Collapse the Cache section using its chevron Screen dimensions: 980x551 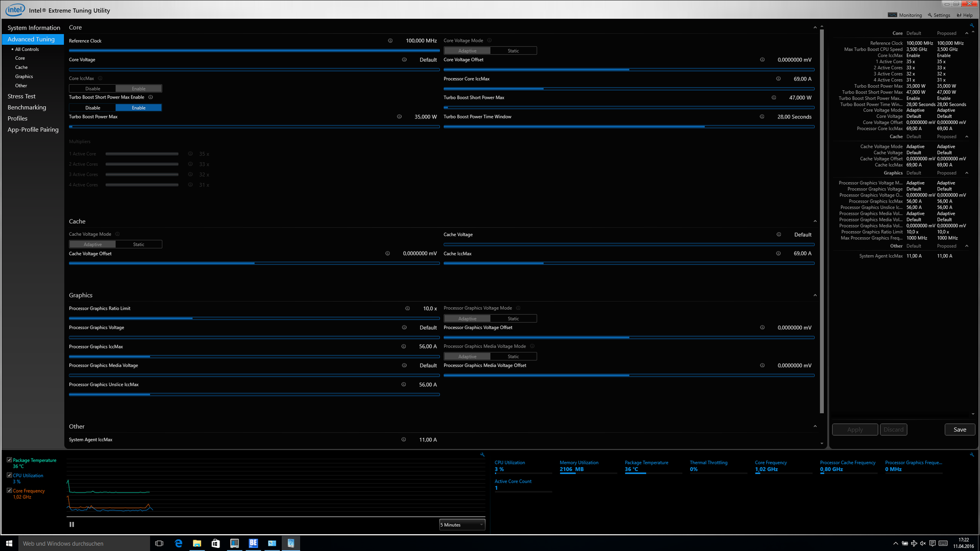(x=815, y=221)
